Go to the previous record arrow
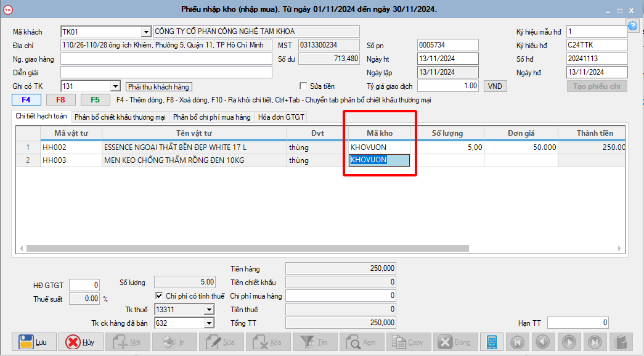Viewport: 644px width, 356px height. coord(543,342)
